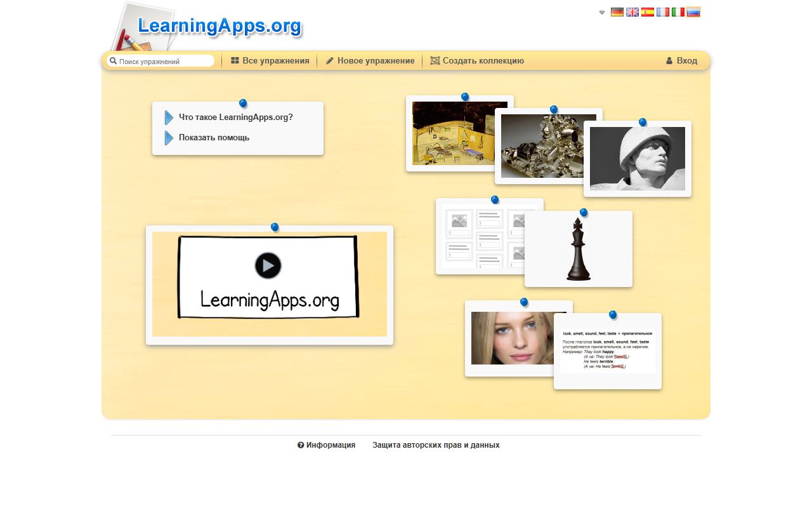The width and height of the screenshot is (812, 508).
Task: Switch language to German flag
Action: pos(617,12)
